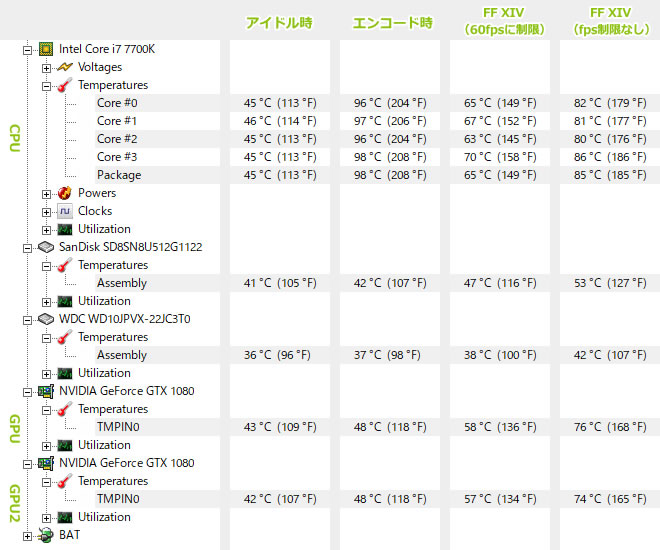660x550 pixels.
Task: Click the WDC WD10JPVX drive icon
Action: pyautogui.click(x=45, y=319)
